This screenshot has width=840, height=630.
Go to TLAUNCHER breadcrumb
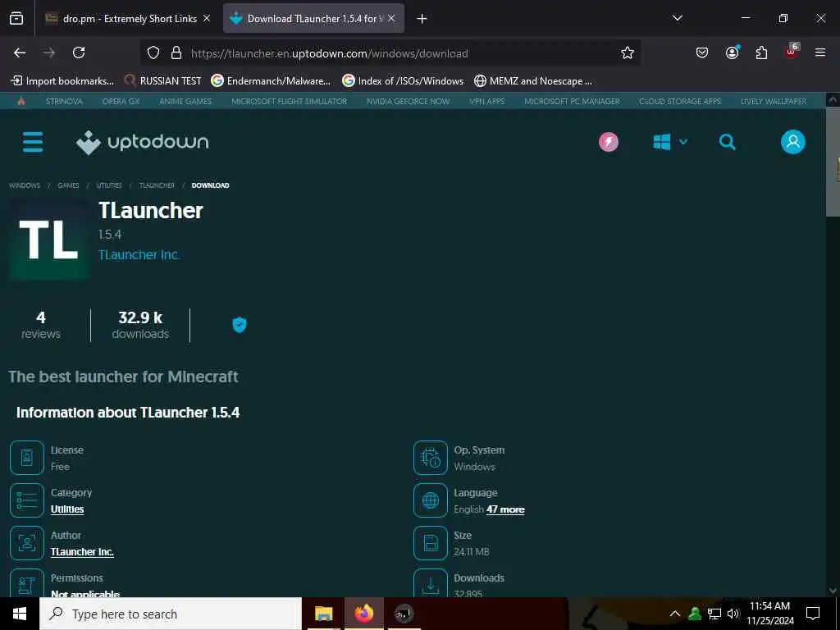[157, 185]
